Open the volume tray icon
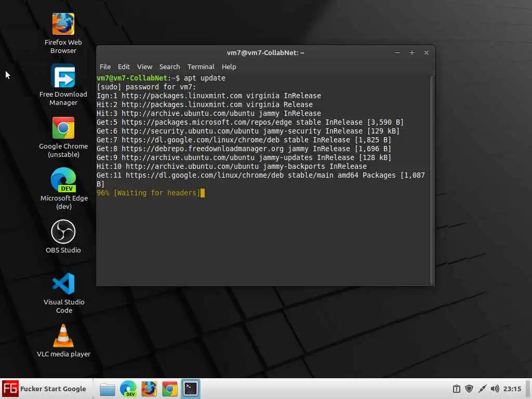 click(495, 389)
